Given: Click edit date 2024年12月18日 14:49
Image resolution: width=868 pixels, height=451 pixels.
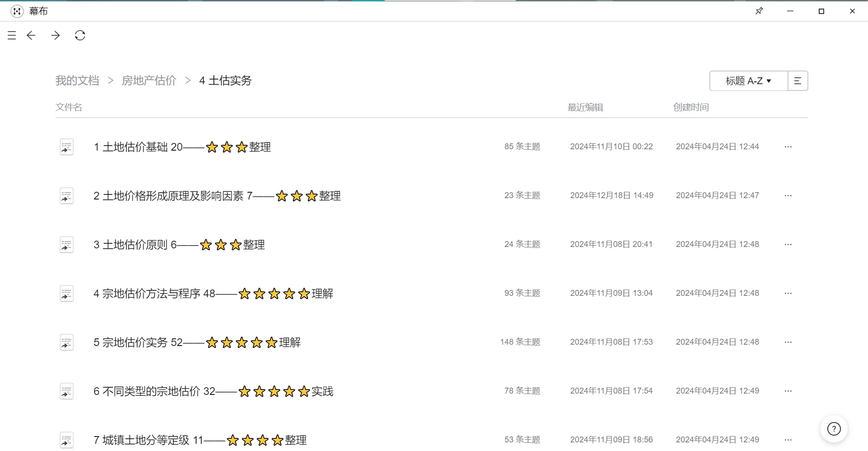Looking at the screenshot, I should 612,195.
